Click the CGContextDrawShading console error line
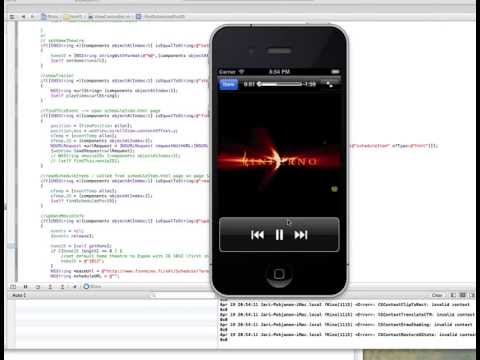 [x=346, y=324]
